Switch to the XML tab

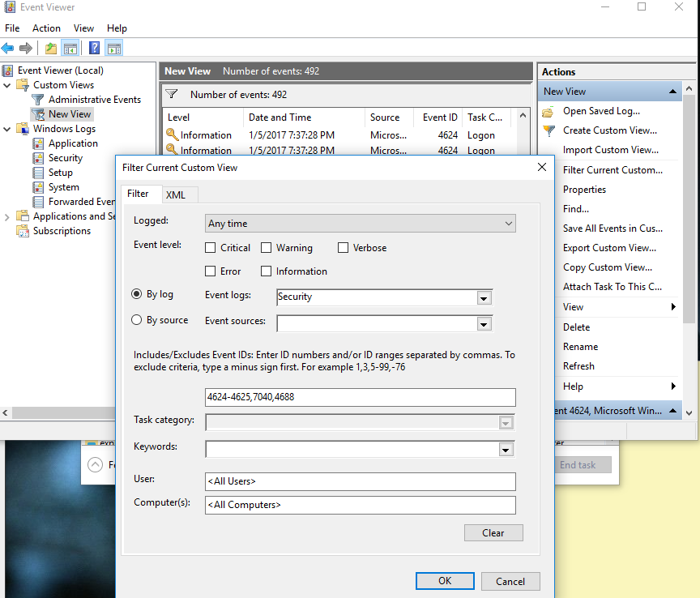[175, 195]
